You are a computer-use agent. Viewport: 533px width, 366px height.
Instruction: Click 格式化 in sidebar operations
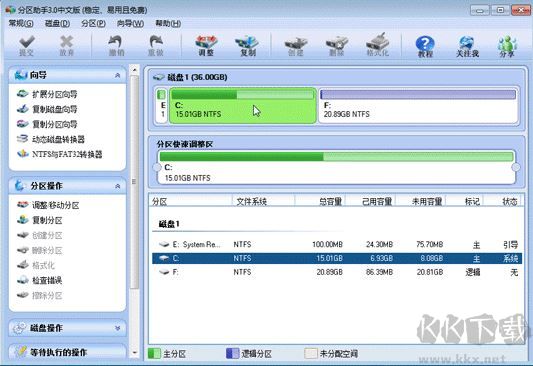(x=36, y=265)
